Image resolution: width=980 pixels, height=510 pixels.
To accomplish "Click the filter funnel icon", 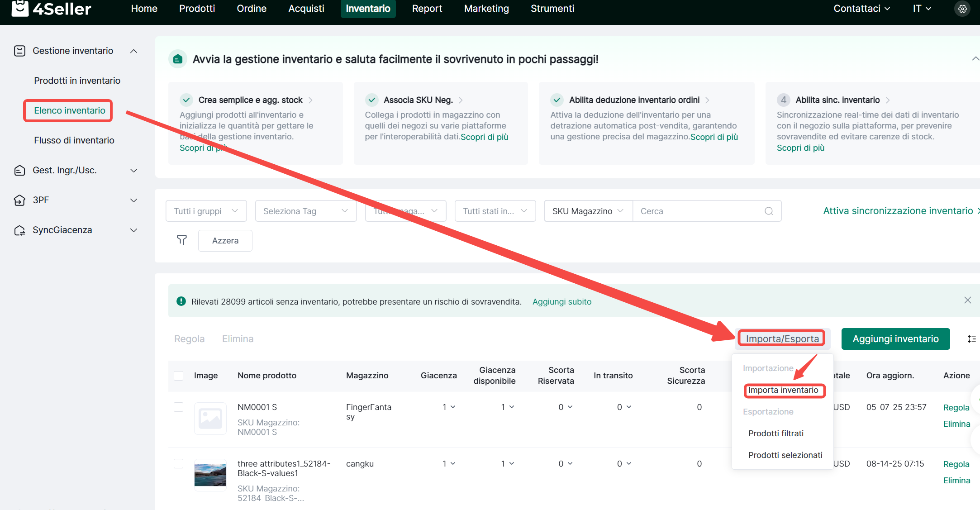I will point(181,240).
